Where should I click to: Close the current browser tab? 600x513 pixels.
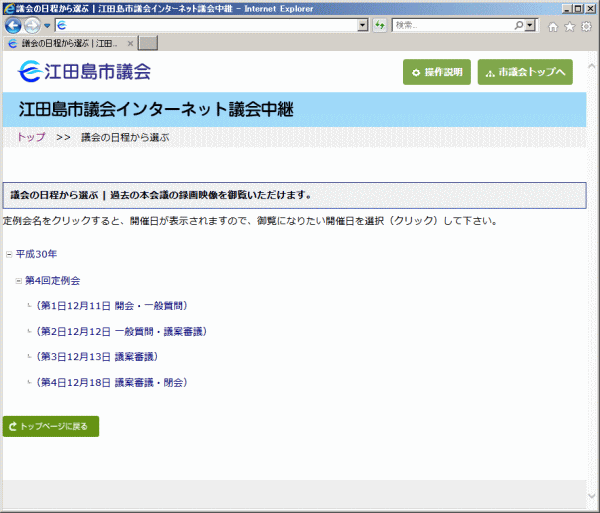(130, 44)
